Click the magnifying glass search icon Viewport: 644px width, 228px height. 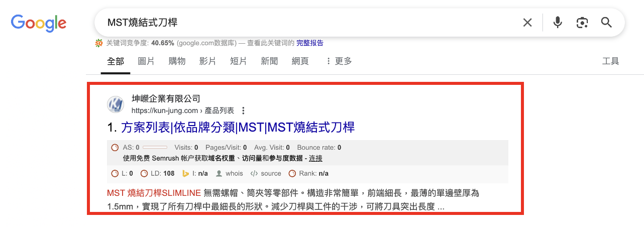point(606,23)
